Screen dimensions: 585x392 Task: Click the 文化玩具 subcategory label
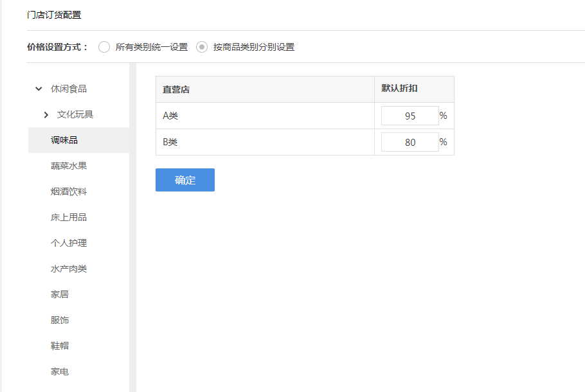(x=75, y=114)
